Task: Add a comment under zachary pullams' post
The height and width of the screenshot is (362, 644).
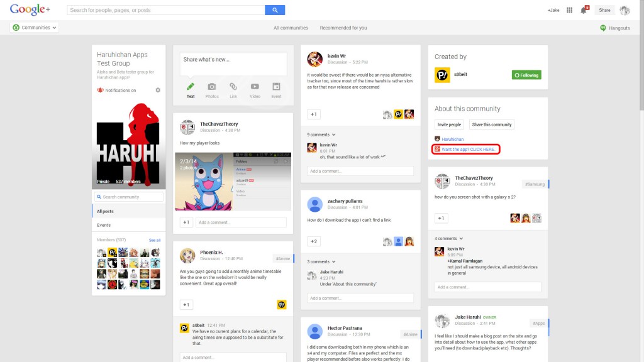Action: point(360,298)
